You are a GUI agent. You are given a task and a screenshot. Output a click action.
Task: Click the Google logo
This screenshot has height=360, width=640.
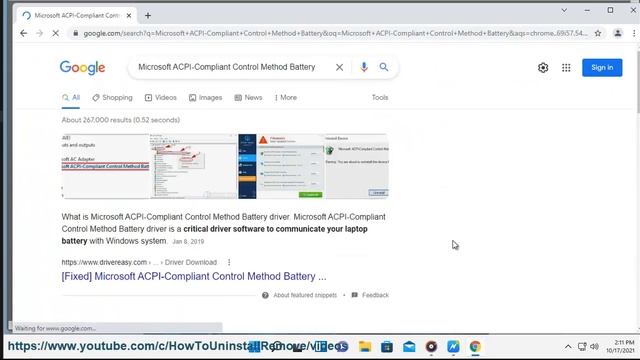82,67
